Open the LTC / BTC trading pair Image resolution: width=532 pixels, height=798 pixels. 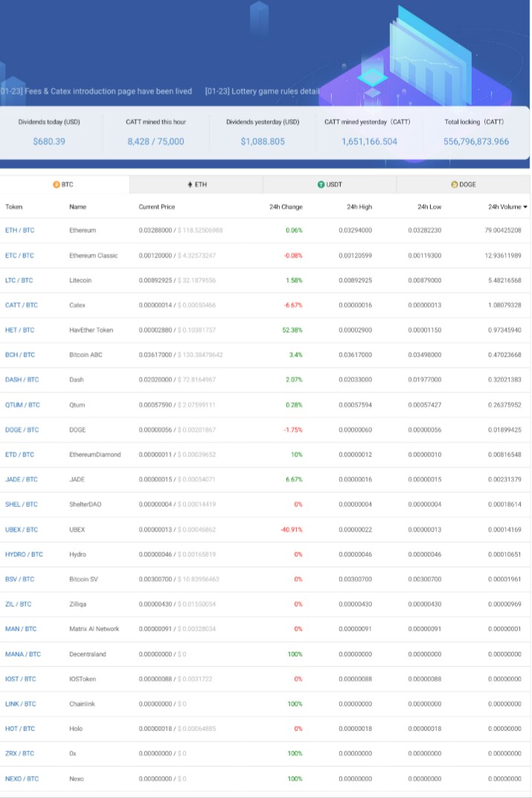tap(19, 281)
